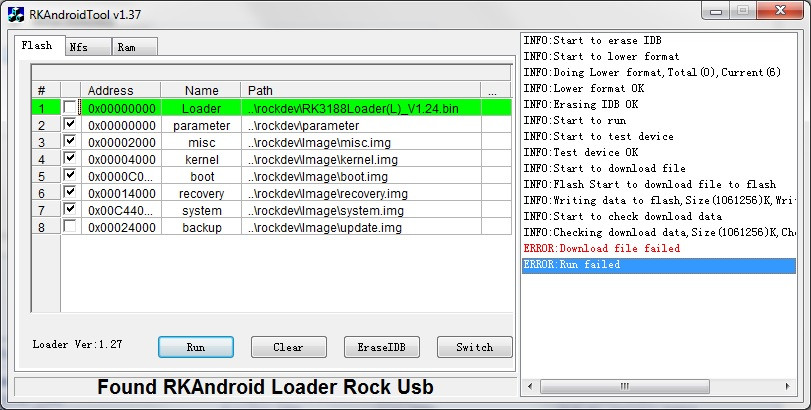Click the kernel address 0x00004000
The image size is (811, 410).
pyautogui.click(x=122, y=160)
